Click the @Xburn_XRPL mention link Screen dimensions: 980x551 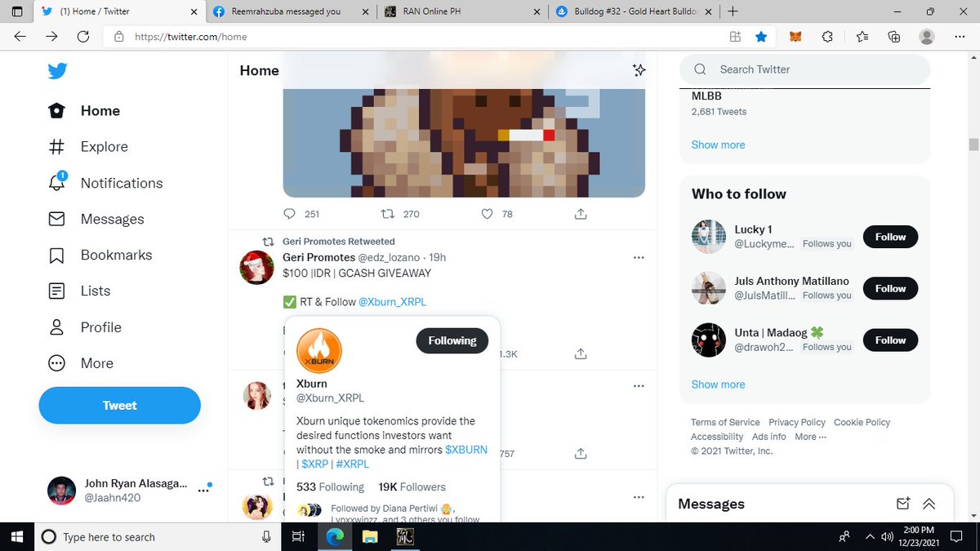point(392,302)
